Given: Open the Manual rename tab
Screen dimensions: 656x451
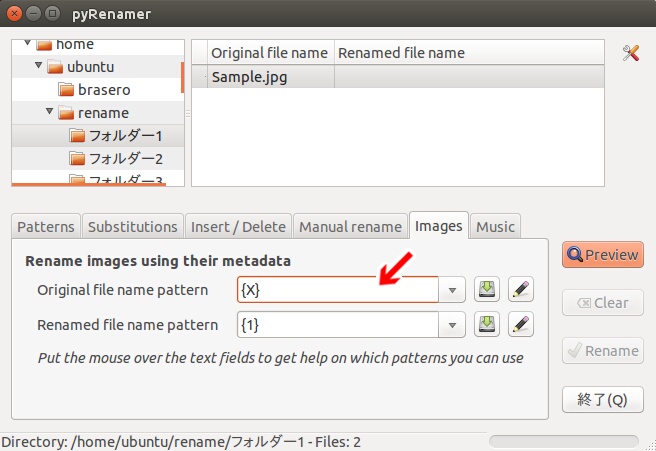Looking at the screenshot, I should [x=351, y=226].
